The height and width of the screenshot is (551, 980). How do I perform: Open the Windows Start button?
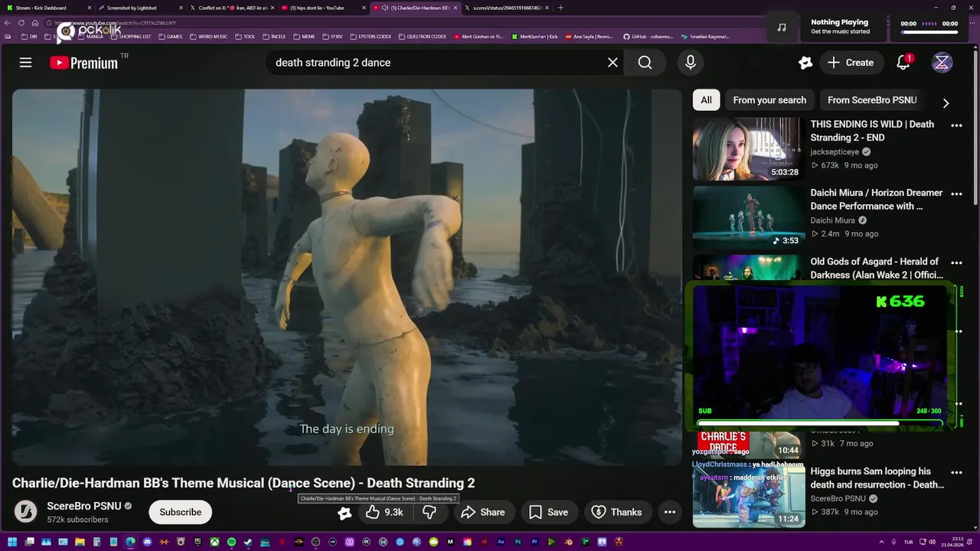coord(12,542)
